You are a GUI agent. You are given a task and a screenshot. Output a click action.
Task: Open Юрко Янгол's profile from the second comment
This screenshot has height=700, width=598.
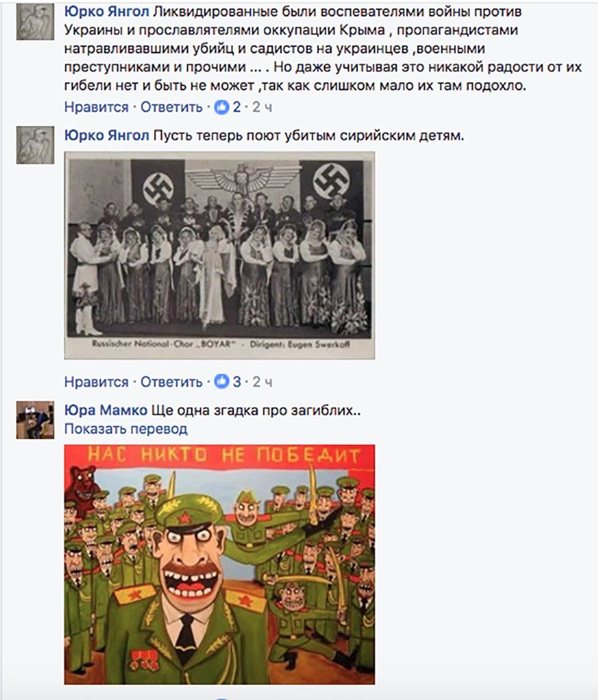[106, 135]
